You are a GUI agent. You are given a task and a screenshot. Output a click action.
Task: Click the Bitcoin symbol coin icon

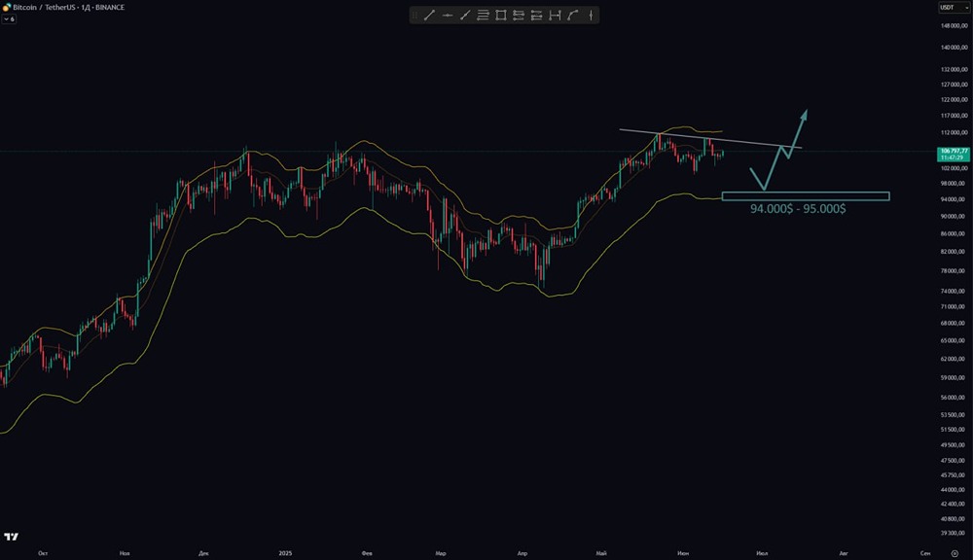6,8
